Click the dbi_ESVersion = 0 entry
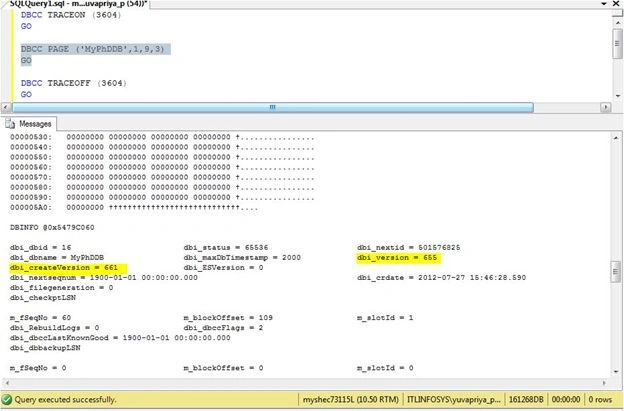Screen dimensions: 624x411 click(x=223, y=268)
